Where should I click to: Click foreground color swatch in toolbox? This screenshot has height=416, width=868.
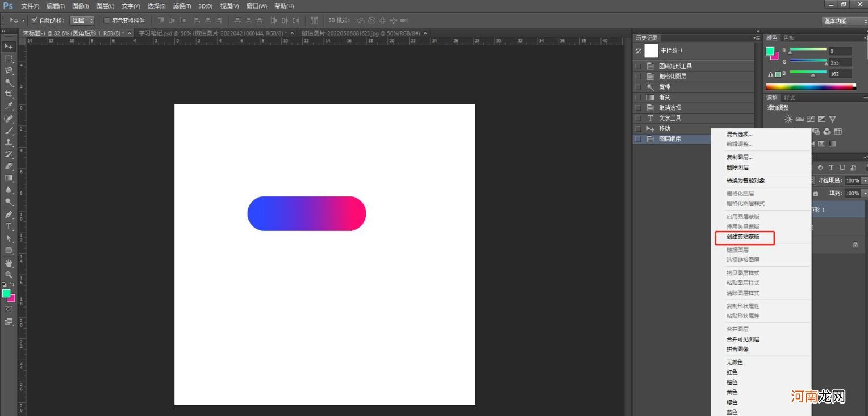point(6,293)
